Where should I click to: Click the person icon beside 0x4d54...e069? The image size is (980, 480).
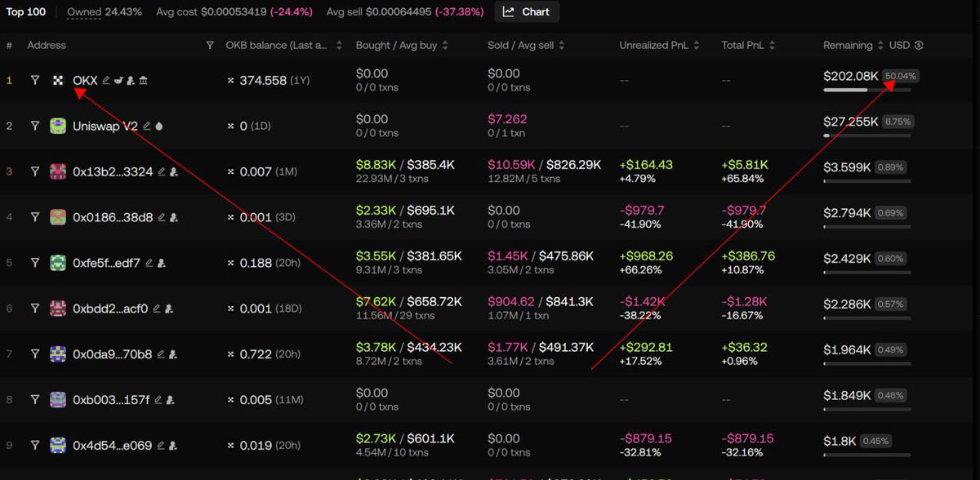(172, 447)
